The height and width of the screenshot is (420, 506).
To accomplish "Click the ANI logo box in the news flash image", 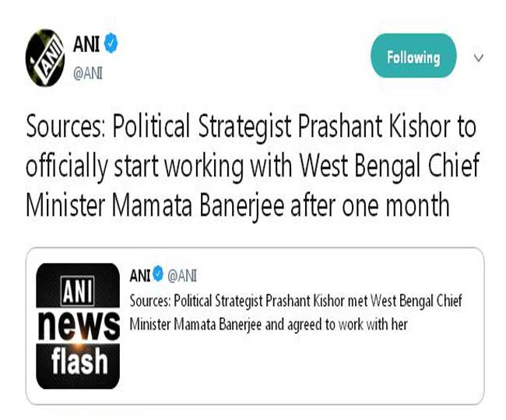I will tap(78, 292).
